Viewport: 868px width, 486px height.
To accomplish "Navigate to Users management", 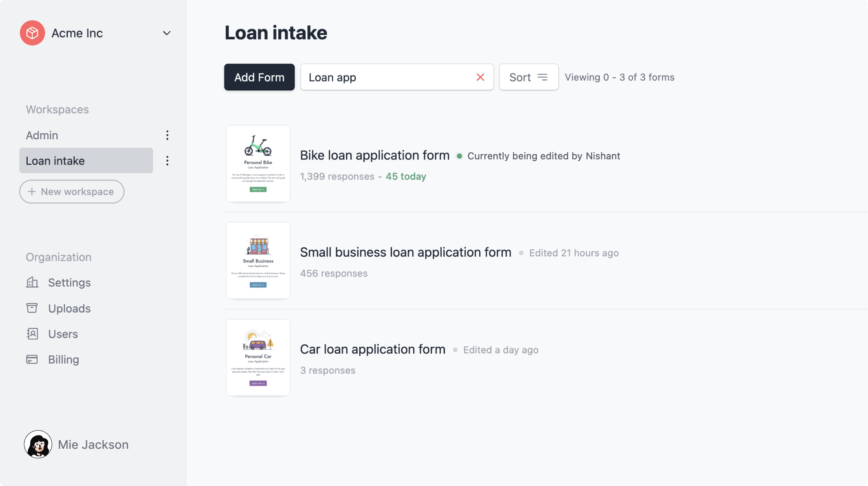I will [x=62, y=334].
